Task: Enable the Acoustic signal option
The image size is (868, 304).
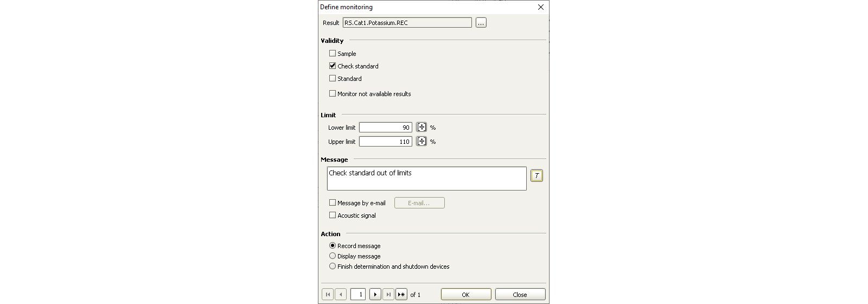Action: [333, 215]
